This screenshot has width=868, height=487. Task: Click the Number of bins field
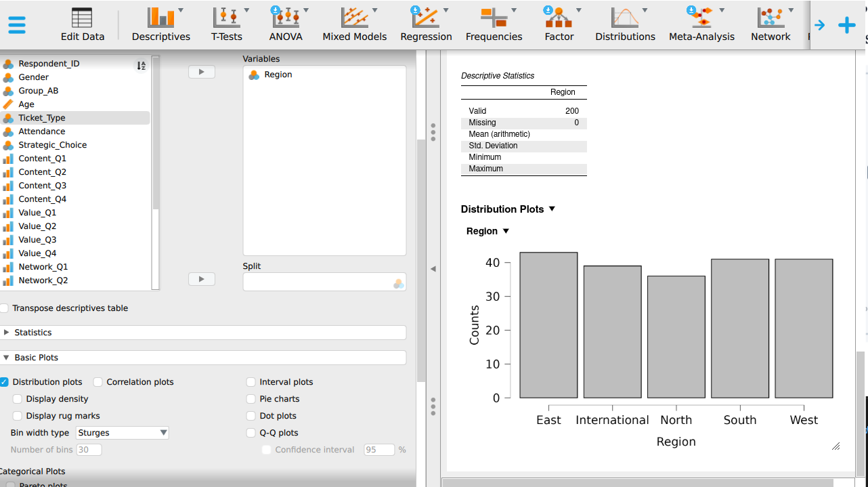(x=89, y=450)
